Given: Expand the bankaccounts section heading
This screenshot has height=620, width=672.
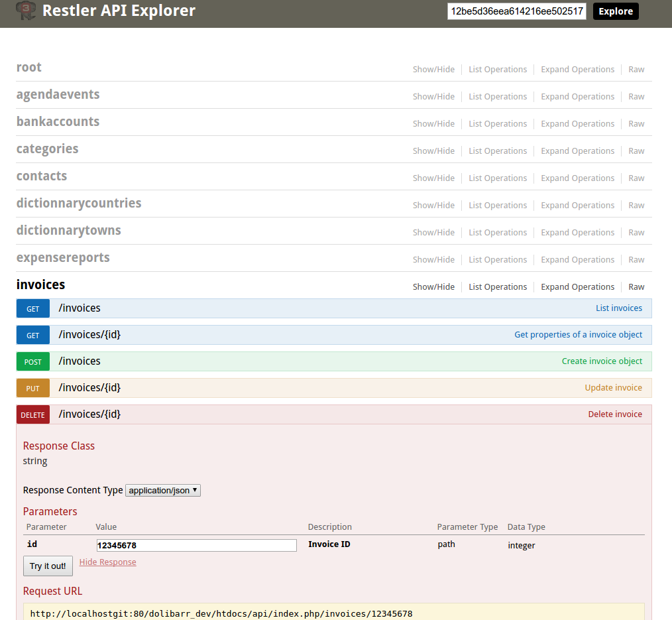Looking at the screenshot, I should [58, 121].
